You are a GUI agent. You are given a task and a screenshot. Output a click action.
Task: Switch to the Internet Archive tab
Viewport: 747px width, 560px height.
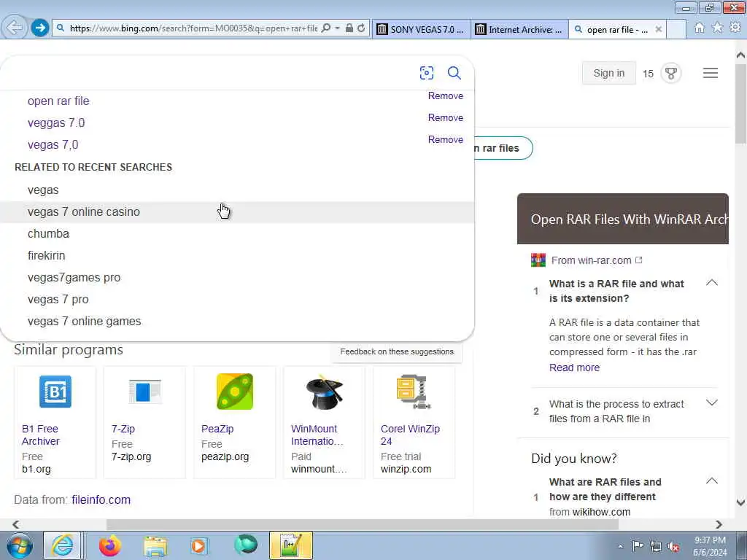click(519, 29)
